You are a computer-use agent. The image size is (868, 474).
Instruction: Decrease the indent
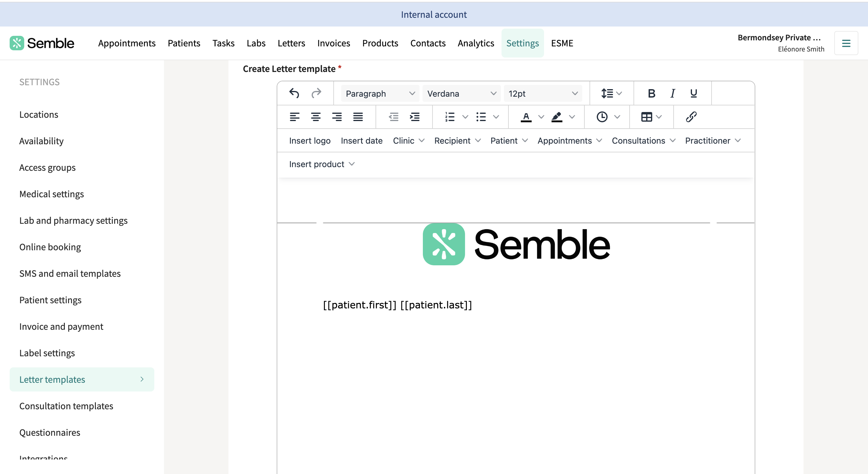click(x=394, y=117)
